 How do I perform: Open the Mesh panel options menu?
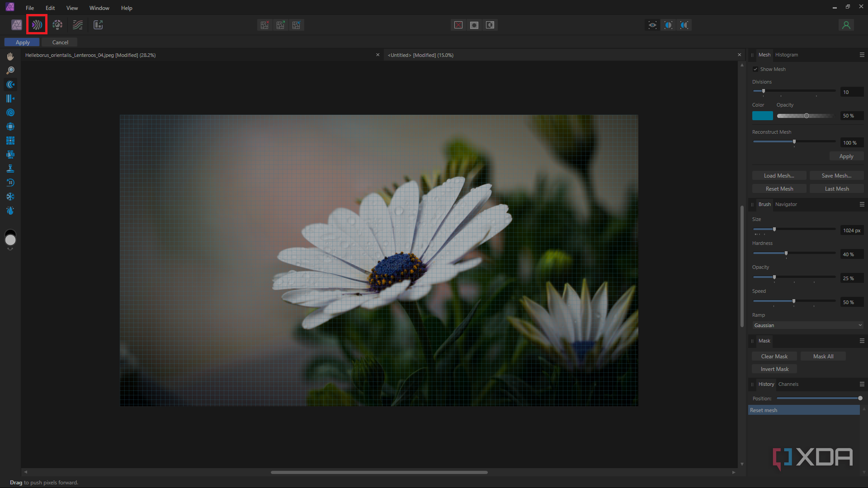pos(862,55)
